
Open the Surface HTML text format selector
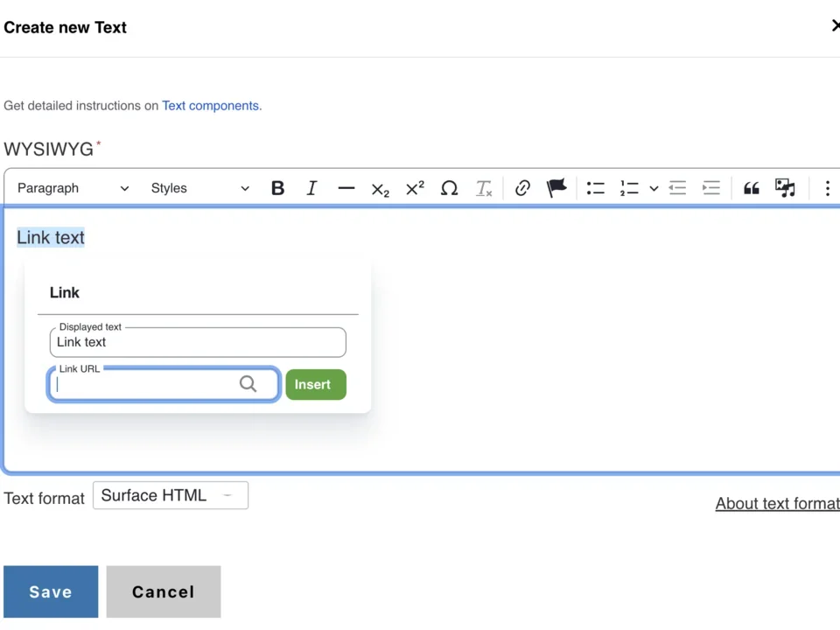(x=170, y=495)
